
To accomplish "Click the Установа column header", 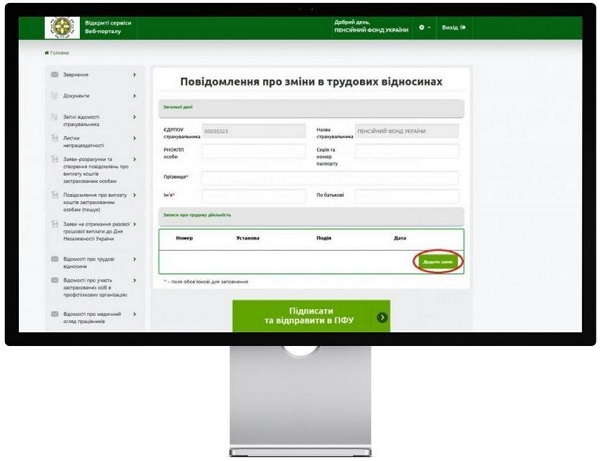I will pyautogui.click(x=248, y=238).
